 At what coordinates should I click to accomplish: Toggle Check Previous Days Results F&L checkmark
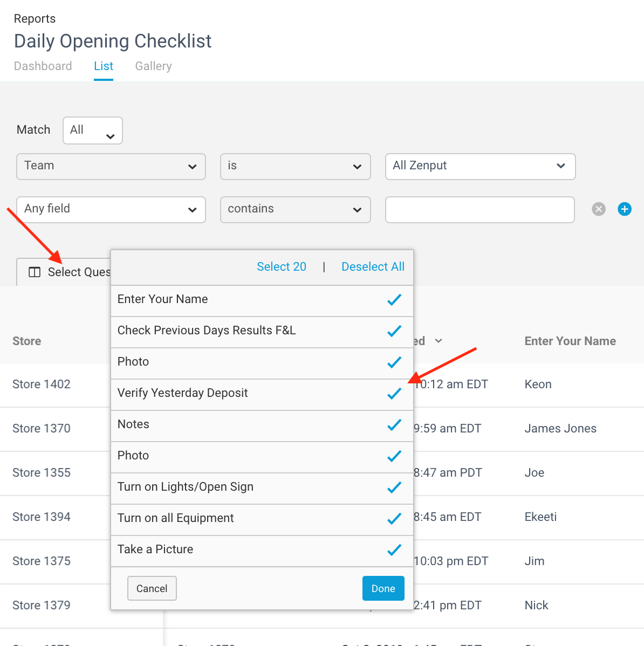click(394, 331)
